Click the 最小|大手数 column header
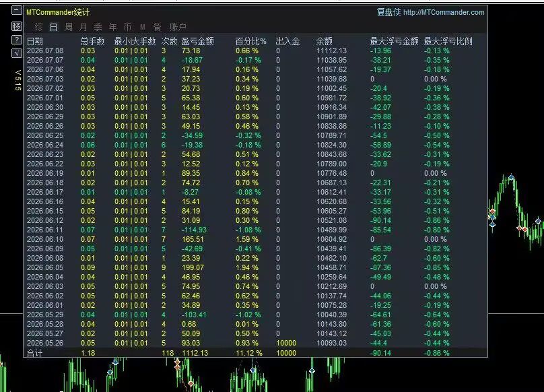 (135, 41)
